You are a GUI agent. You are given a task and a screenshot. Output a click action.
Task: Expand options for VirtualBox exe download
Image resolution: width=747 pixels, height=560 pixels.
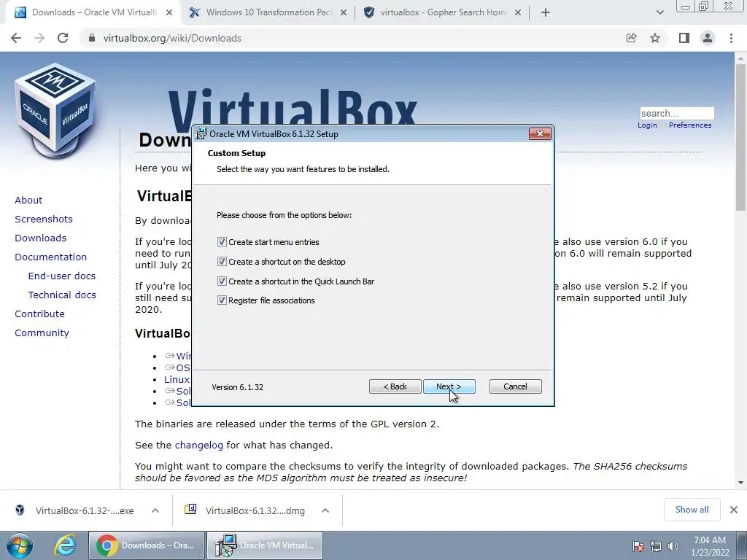(x=155, y=510)
